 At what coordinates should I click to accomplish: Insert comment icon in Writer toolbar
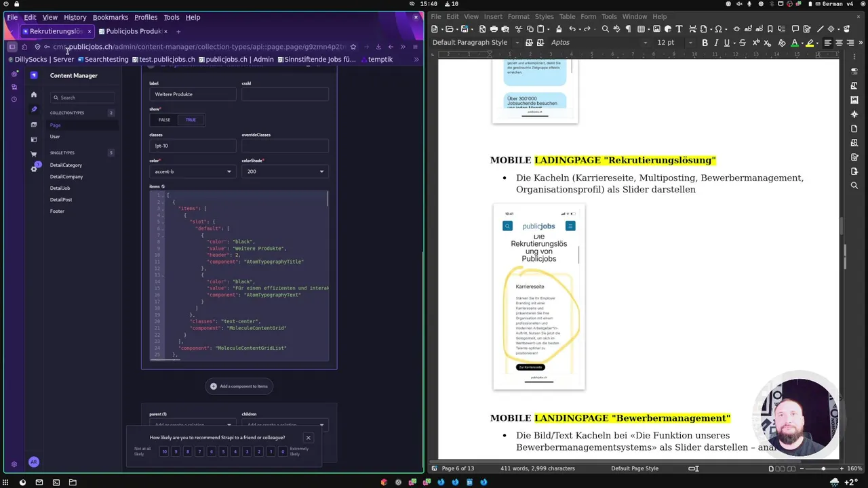click(x=795, y=29)
